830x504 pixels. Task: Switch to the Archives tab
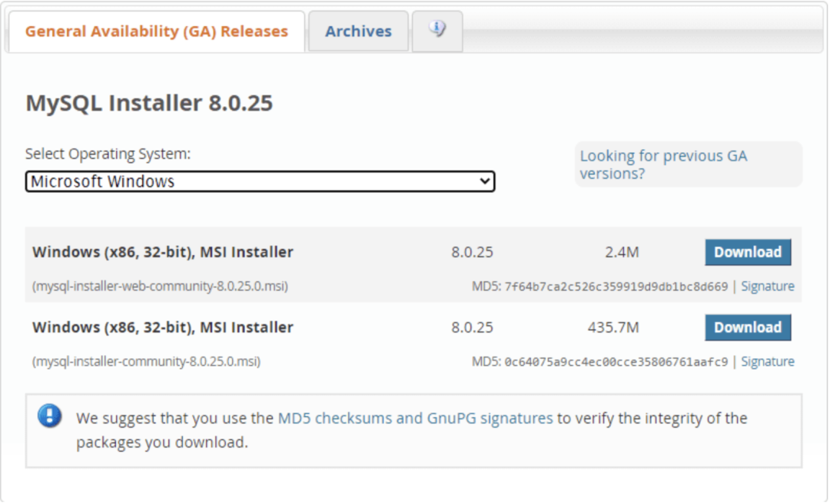[x=358, y=31]
